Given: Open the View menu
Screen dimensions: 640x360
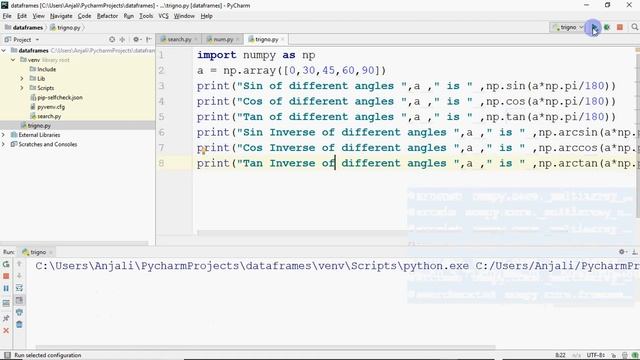Looking at the screenshot, I should click(38, 16).
